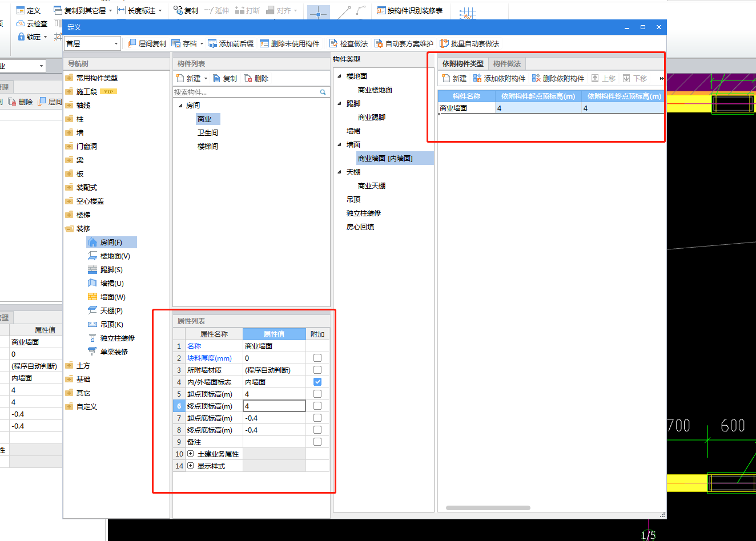Select 独立柱装修 in the 装修 tree
Image resolution: width=756 pixels, height=541 pixels.
tap(111, 338)
